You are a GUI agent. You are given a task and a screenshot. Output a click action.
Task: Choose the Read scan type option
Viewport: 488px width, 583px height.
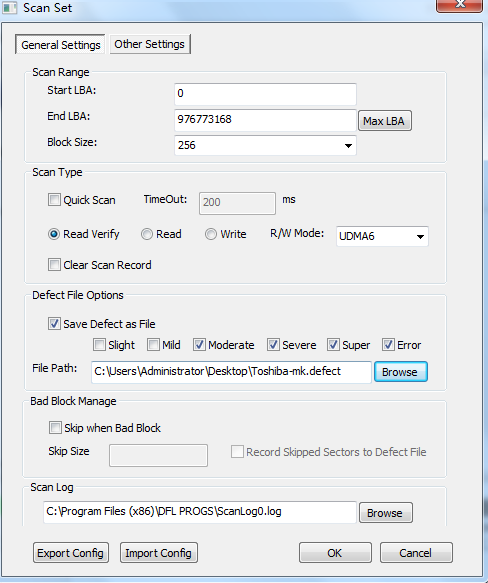147,234
